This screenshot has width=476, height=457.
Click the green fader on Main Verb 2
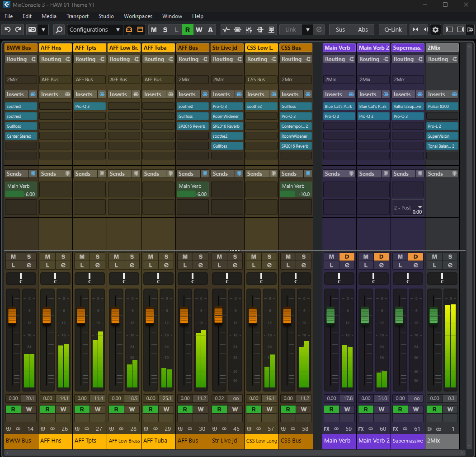[365, 315]
